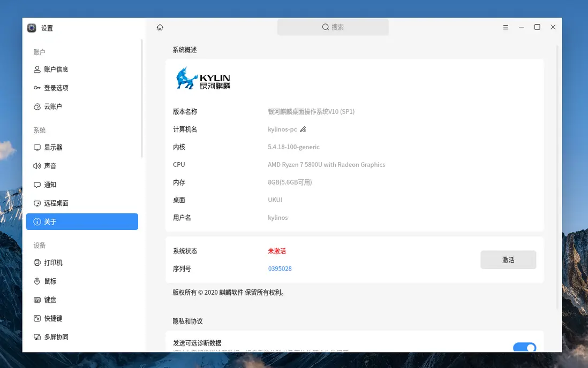Open 鼠标 settings page
The image size is (588, 368).
(82, 281)
